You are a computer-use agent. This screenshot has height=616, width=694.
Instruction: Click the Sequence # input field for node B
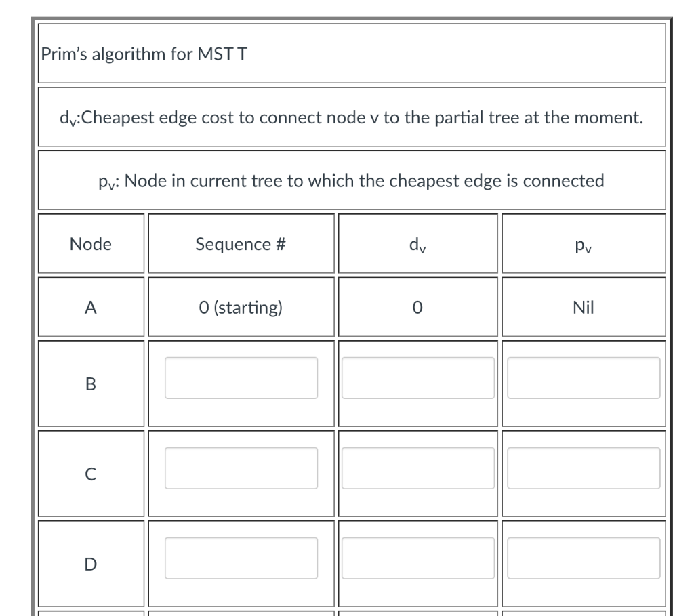[x=240, y=377]
